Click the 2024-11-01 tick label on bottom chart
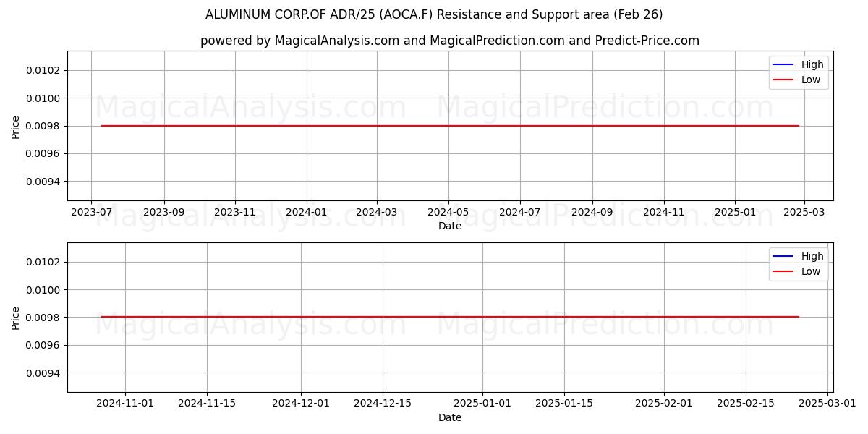The width and height of the screenshot is (868, 434). (x=125, y=404)
